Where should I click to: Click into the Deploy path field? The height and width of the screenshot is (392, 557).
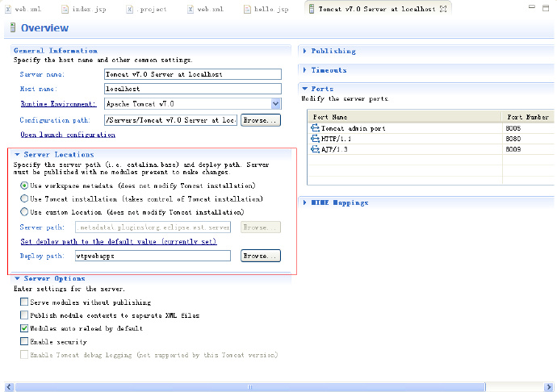(153, 256)
